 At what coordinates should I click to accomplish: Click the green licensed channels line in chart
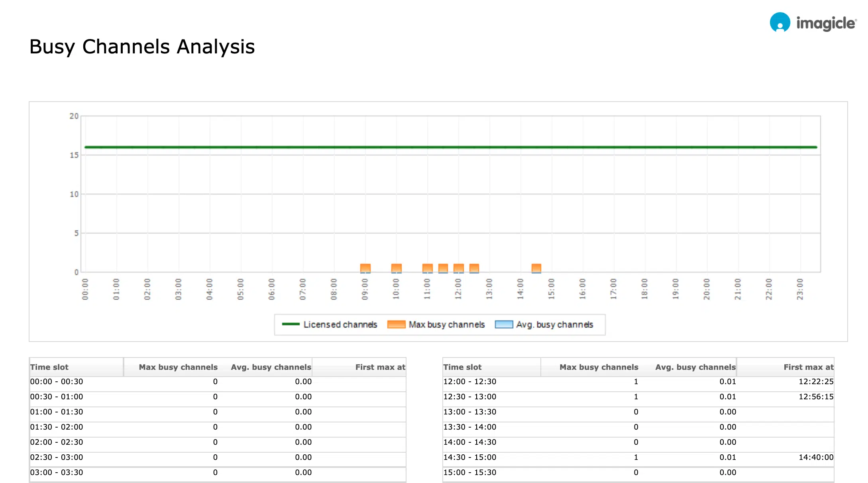click(x=450, y=147)
